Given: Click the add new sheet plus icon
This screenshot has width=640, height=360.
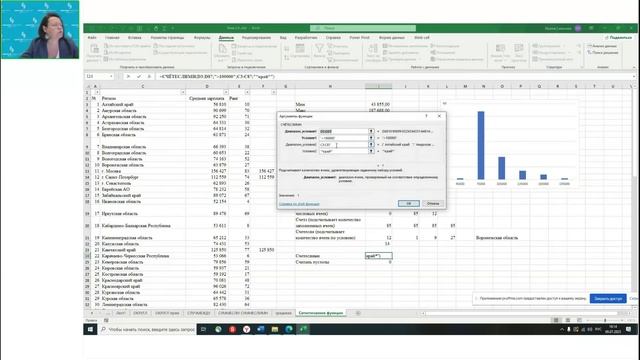Looking at the screenshot, I should [x=358, y=313].
